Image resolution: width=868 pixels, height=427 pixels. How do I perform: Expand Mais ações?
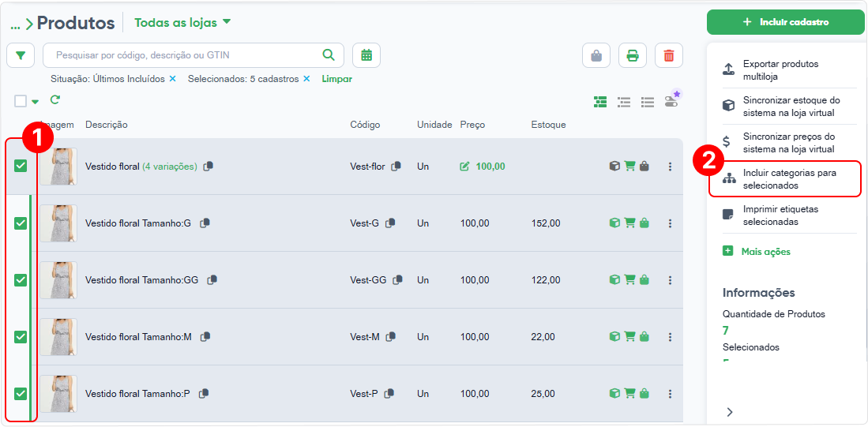(757, 252)
